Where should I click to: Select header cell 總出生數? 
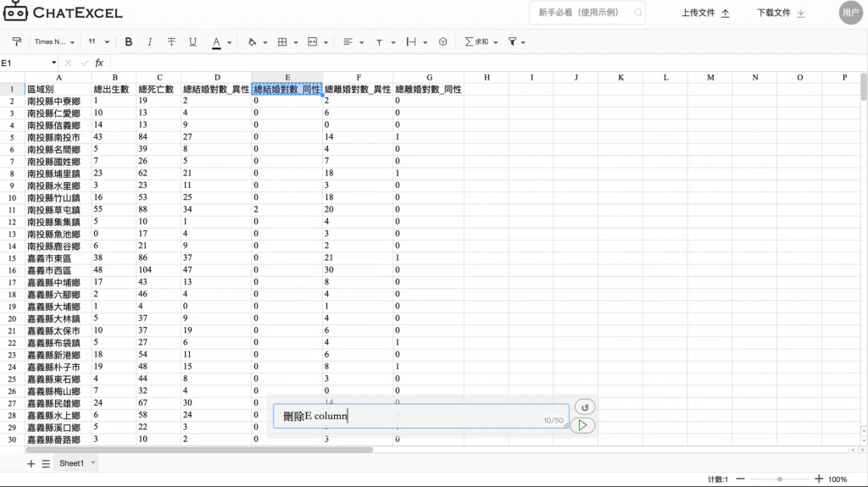coord(114,89)
